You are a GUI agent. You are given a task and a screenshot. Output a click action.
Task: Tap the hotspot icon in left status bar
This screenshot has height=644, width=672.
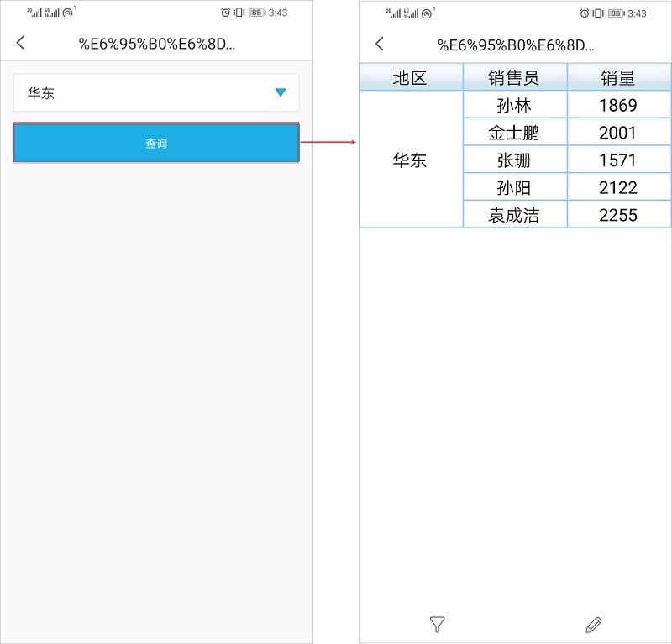coord(68,13)
